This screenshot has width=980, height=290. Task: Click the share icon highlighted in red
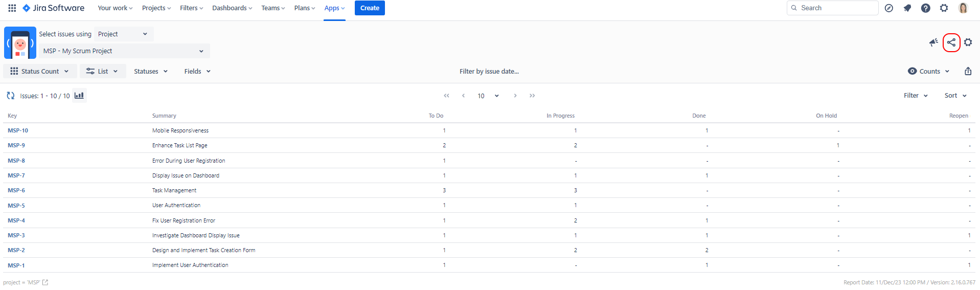point(951,42)
